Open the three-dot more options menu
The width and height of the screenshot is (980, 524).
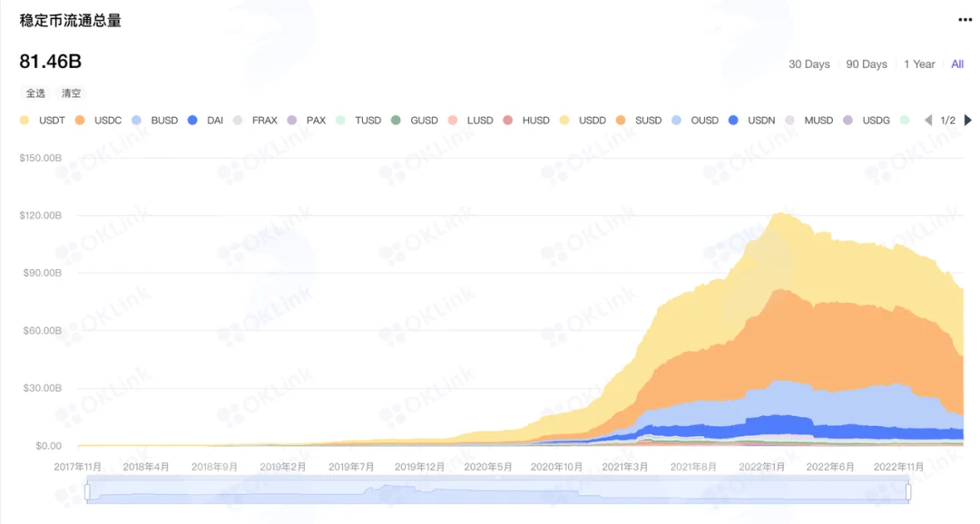click(x=965, y=20)
